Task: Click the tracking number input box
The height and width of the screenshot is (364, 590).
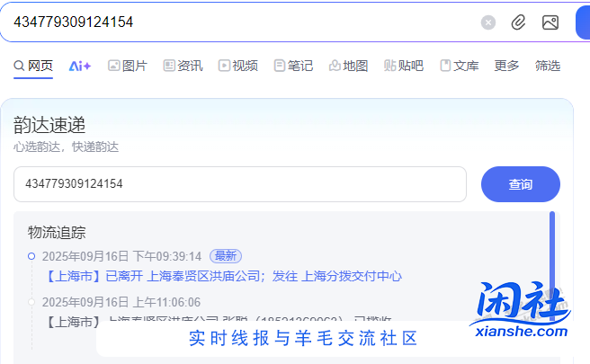Action: coord(239,184)
